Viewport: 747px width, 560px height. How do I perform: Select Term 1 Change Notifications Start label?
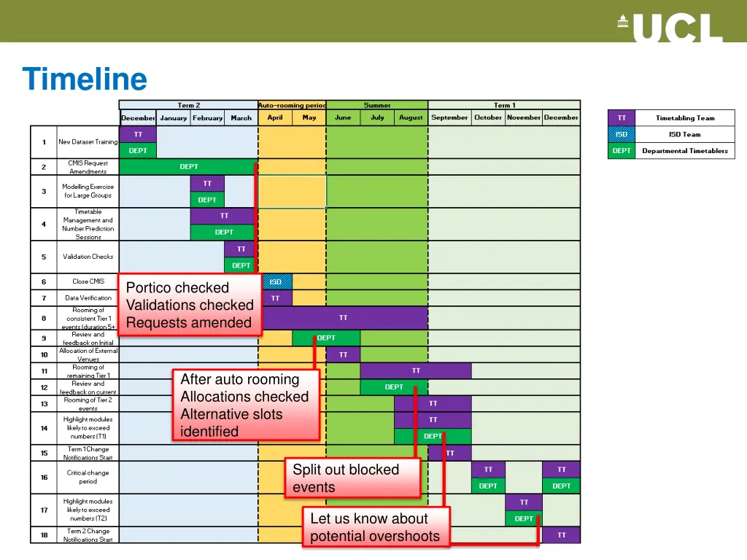[x=88, y=453]
